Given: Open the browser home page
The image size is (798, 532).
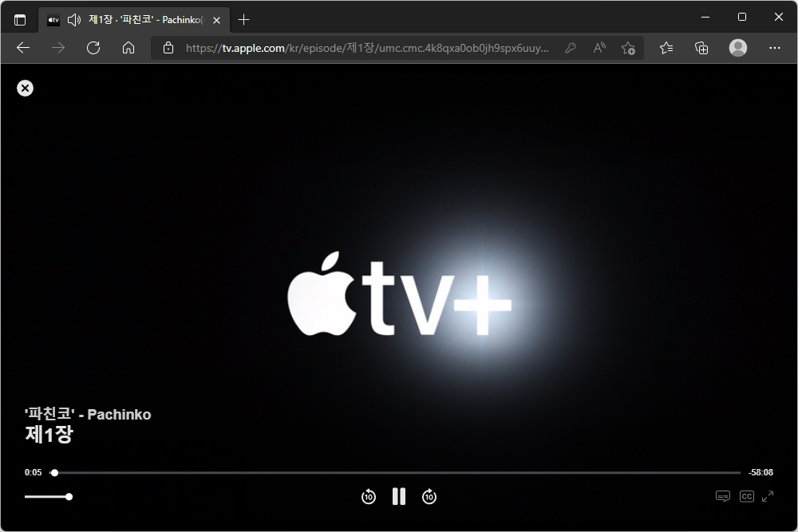Looking at the screenshot, I should click(x=128, y=48).
